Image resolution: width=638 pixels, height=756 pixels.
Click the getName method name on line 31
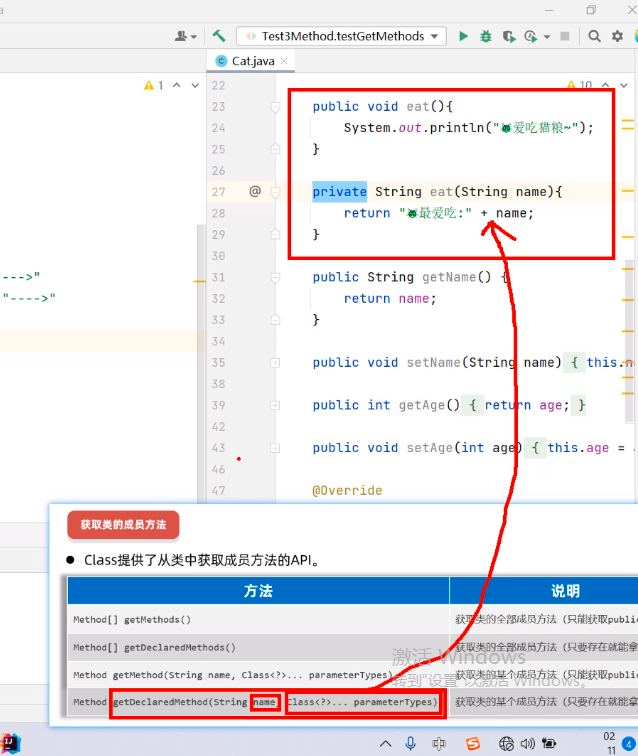[x=449, y=277]
